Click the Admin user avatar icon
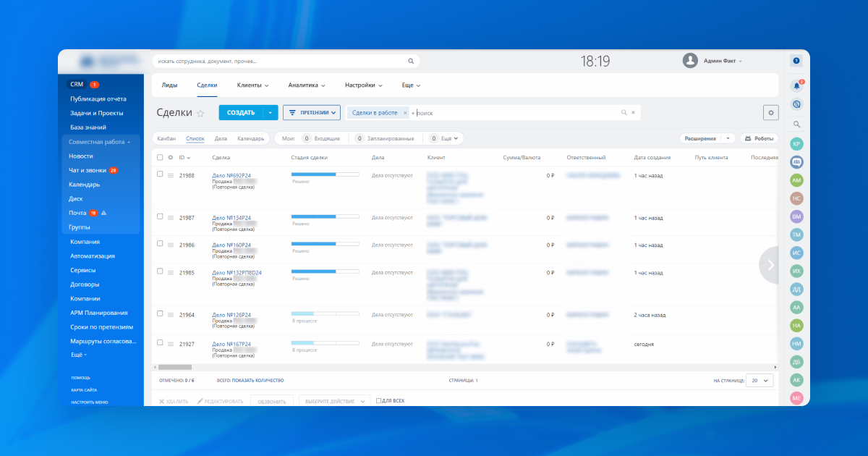 coord(690,61)
